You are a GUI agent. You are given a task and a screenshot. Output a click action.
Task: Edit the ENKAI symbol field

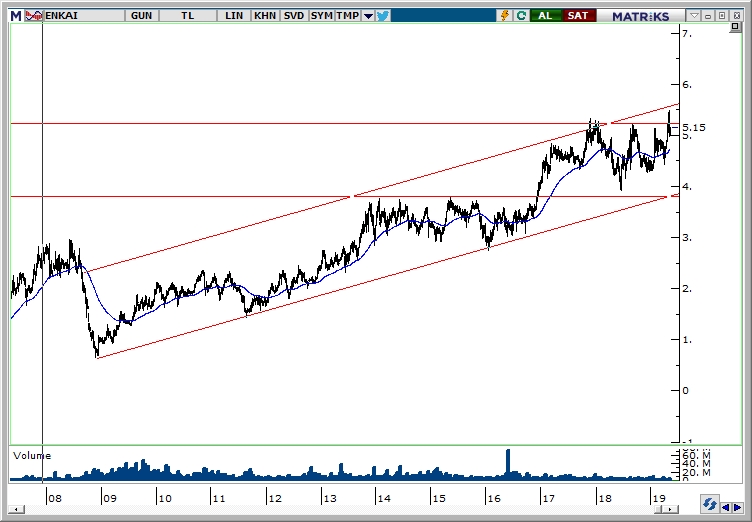[x=84, y=16]
